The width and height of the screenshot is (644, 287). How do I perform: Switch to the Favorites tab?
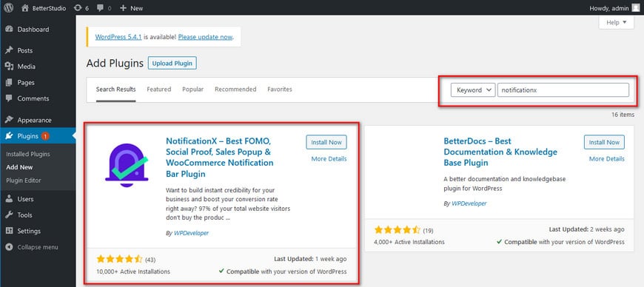point(280,89)
